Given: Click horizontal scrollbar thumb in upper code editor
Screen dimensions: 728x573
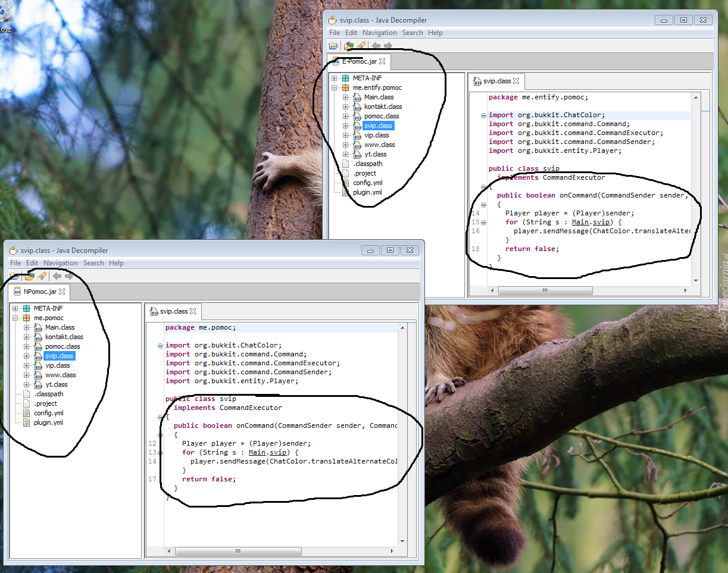Looking at the screenshot, I should point(545,290).
